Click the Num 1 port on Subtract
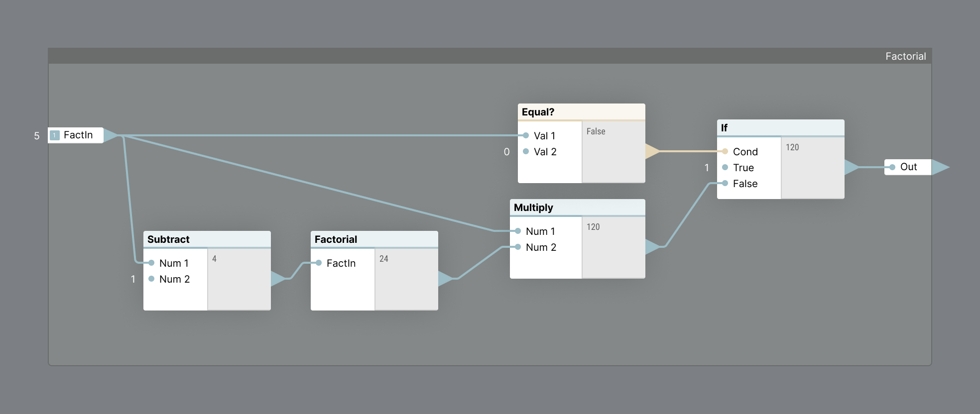Image resolution: width=980 pixels, height=414 pixels. (152, 263)
